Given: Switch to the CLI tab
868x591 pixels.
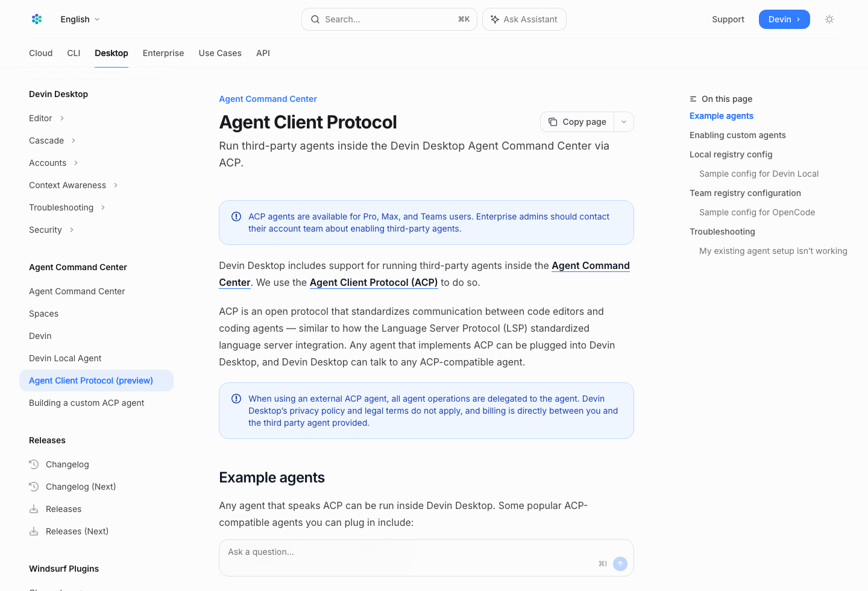Looking at the screenshot, I should 74,53.
